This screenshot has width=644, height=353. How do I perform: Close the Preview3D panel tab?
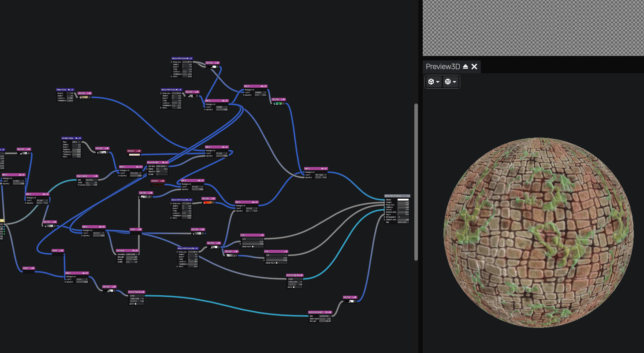coord(474,67)
